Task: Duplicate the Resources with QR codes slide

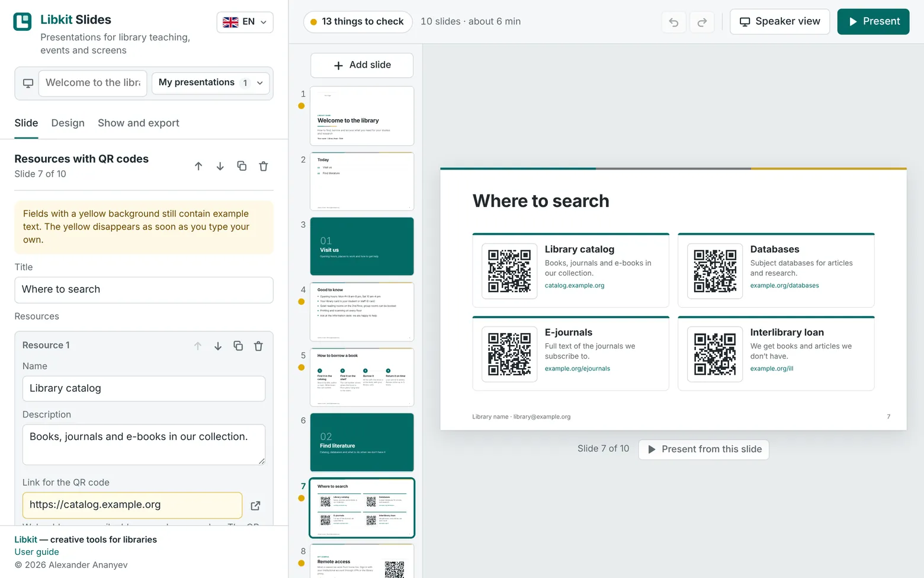Action: [242, 167]
